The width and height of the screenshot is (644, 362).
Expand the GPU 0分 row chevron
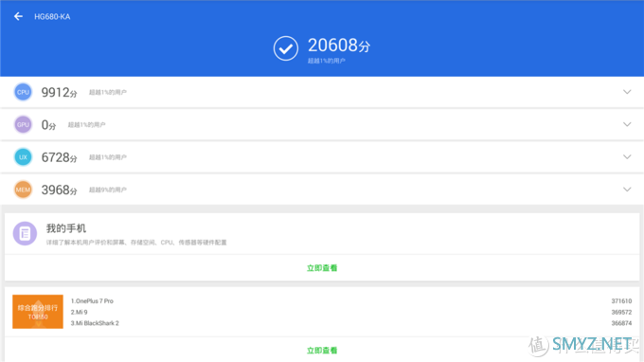[x=627, y=124]
